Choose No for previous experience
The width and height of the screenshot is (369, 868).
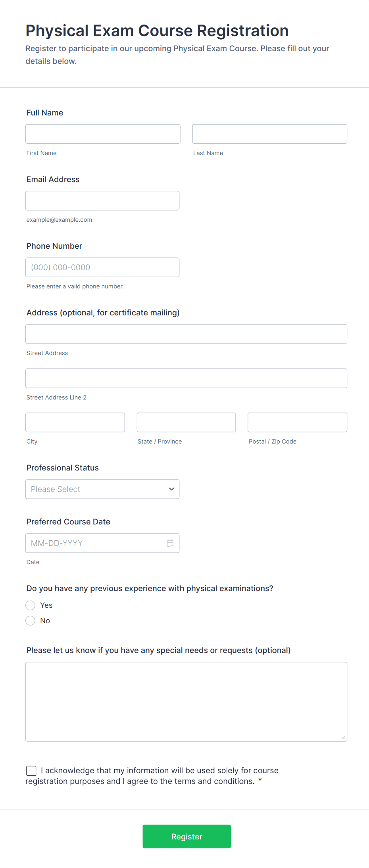(x=31, y=621)
